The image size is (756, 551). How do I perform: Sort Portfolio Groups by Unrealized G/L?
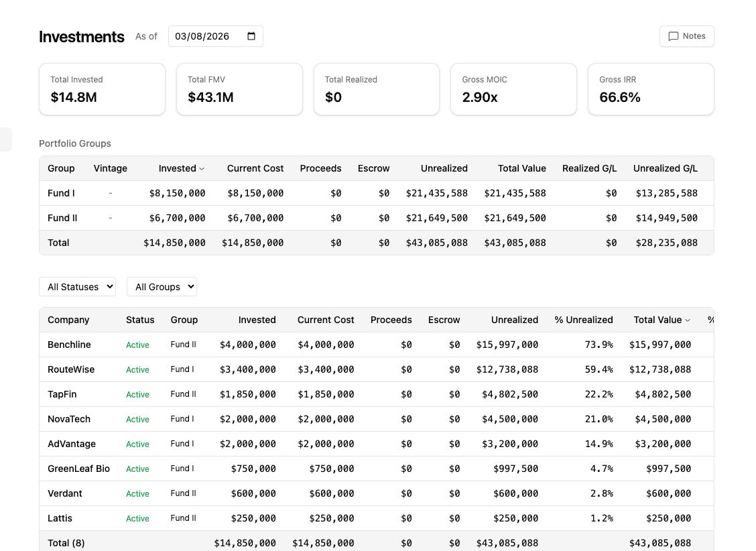coord(666,168)
